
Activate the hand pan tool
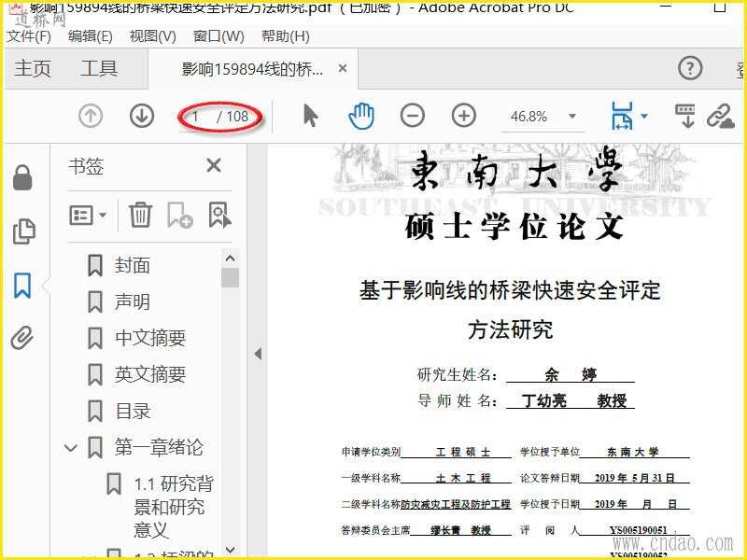tap(361, 116)
